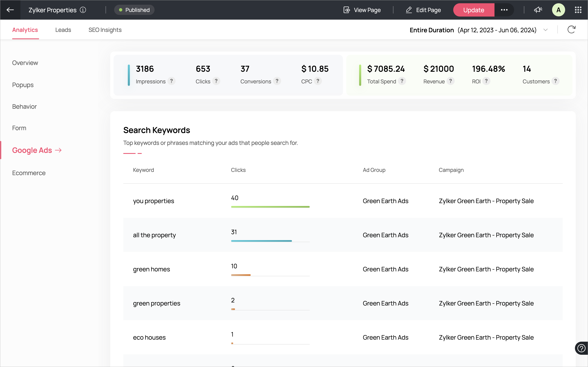The image size is (588, 367).
Task: Click the refresh analytics icon
Action: coord(571,30)
